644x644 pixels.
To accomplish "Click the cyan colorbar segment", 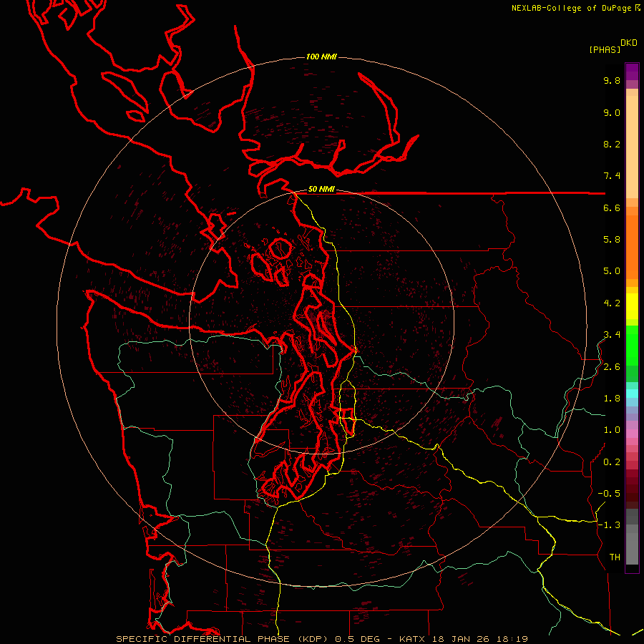I will [x=632, y=393].
